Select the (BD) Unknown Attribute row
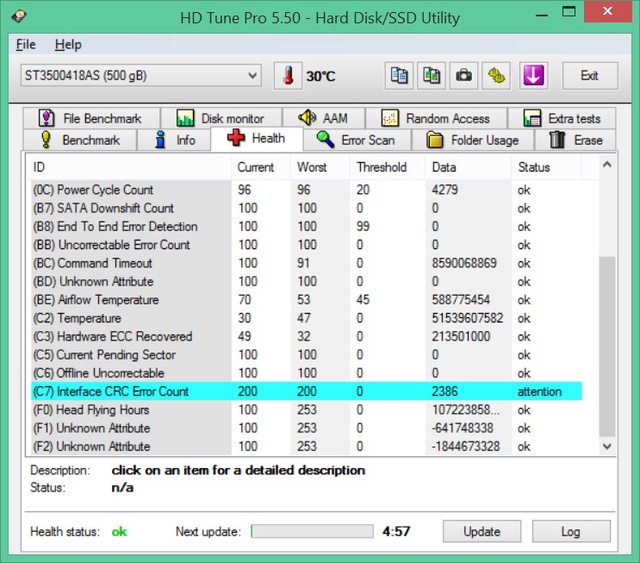Screen dimensions: 640x563 point(306,281)
